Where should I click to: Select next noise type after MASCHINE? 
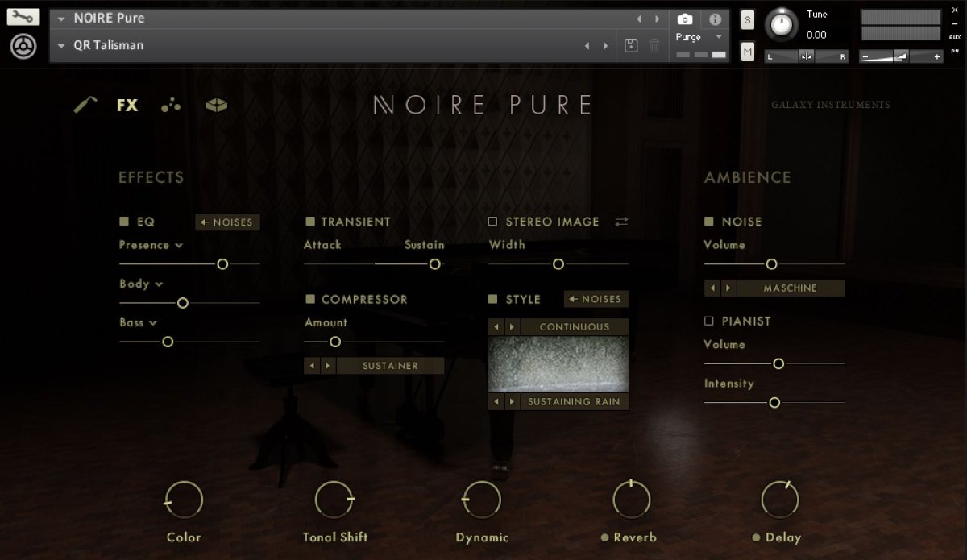tap(728, 288)
